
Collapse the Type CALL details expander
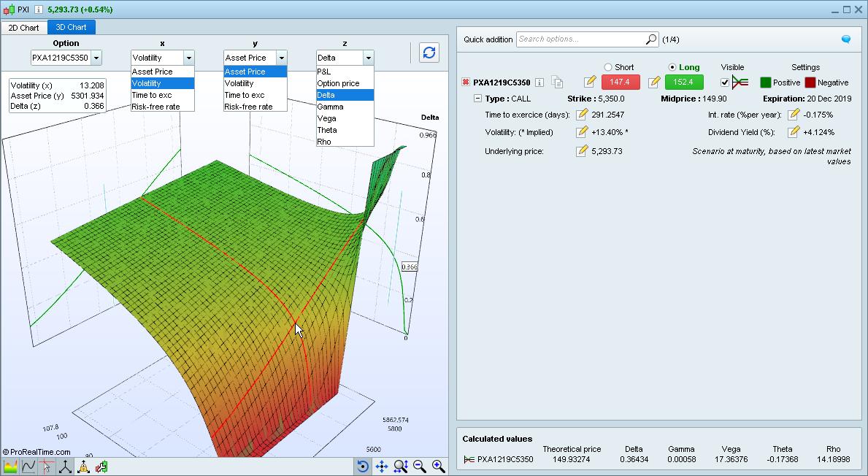(477, 99)
